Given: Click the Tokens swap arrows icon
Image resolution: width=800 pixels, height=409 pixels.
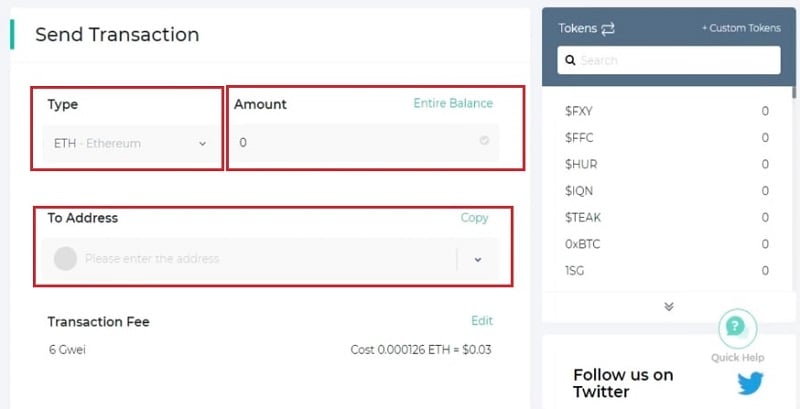Looking at the screenshot, I should point(608,29).
